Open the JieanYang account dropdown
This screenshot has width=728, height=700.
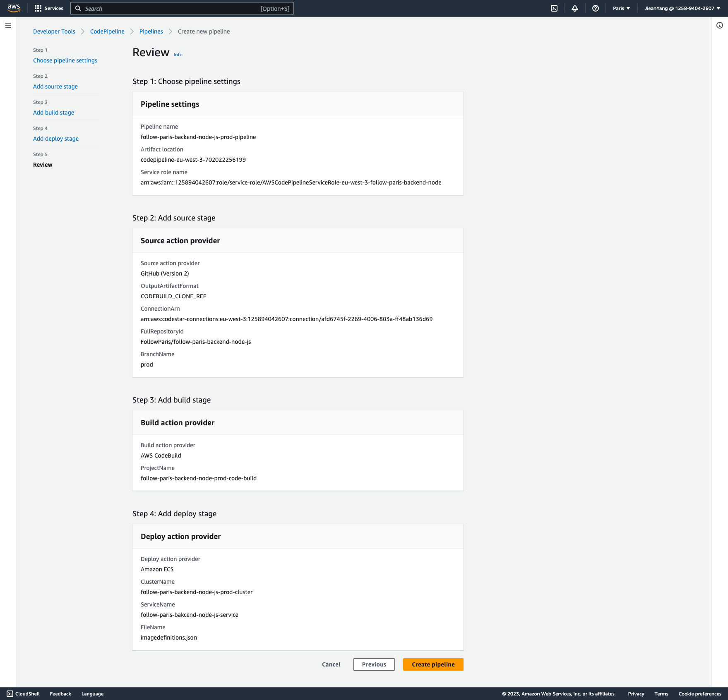click(x=682, y=8)
